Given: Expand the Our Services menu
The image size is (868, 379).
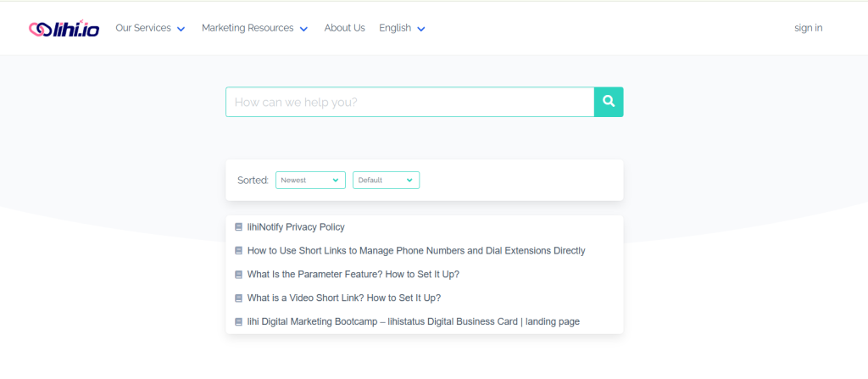Looking at the screenshot, I should point(150,28).
